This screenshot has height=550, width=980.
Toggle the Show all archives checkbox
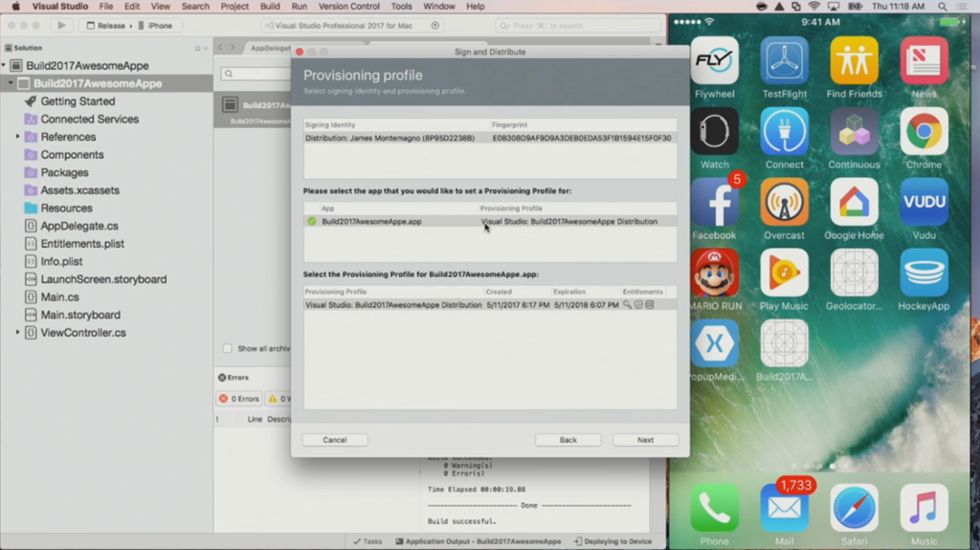tap(228, 348)
